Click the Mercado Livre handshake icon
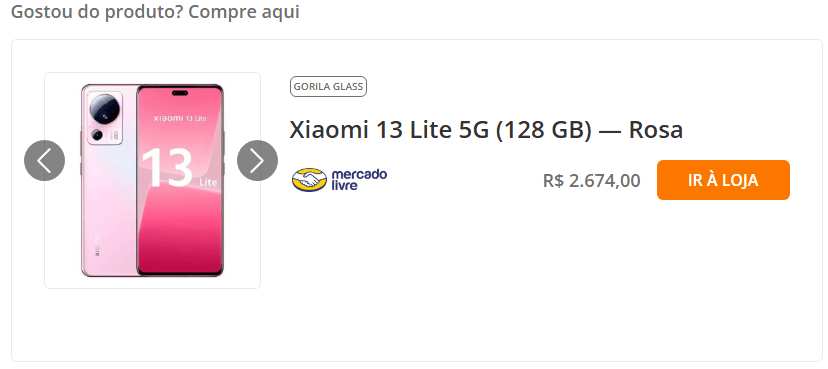 point(309,180)
